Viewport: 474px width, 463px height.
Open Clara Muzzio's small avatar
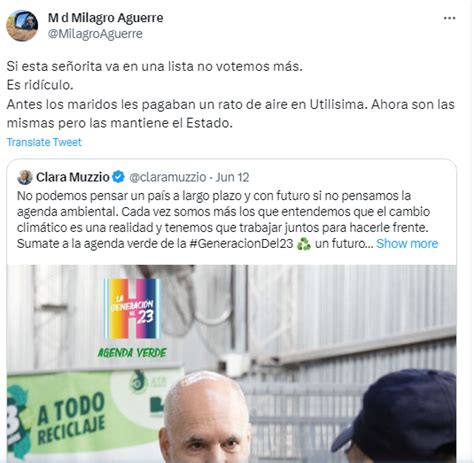[x=25, y=177]
